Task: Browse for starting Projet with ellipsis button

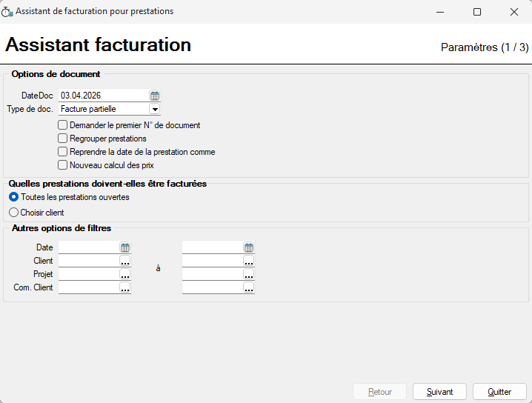Action: pos(125,274)
